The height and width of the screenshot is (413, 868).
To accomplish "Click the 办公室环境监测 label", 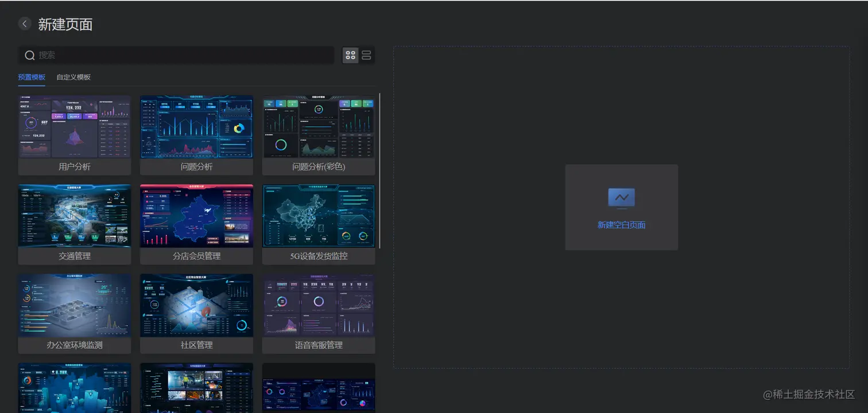I will point(75,345).
